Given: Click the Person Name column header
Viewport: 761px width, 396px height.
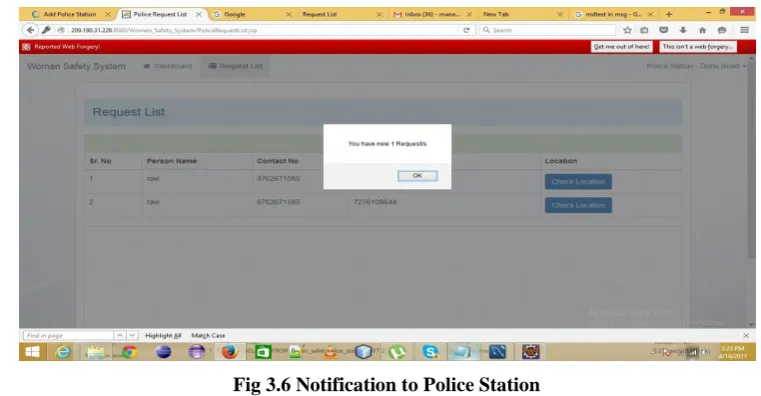Looking at the screenshot, I should (171, 161).
